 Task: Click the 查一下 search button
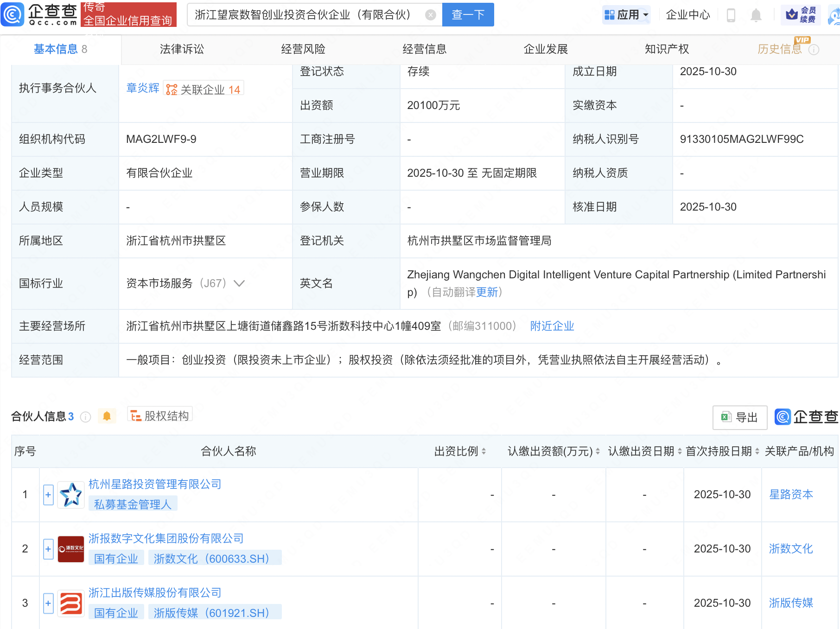coord(468,14)
